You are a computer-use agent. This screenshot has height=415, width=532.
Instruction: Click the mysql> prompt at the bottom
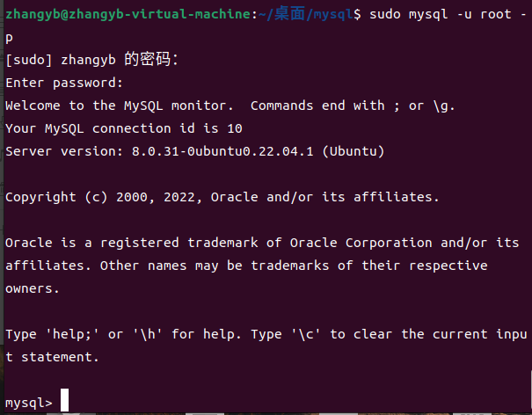pyautogui.click(x=28, y=403)
